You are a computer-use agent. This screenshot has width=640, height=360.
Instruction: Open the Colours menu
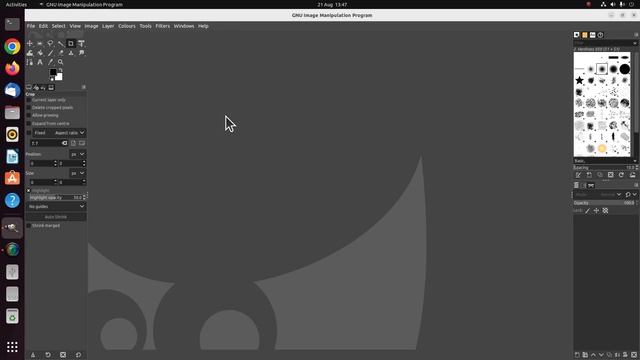pos(127,26)
